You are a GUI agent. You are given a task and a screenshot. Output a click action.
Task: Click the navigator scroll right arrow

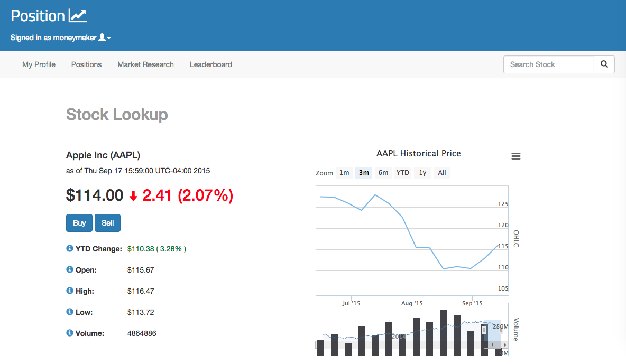(505, 345)
